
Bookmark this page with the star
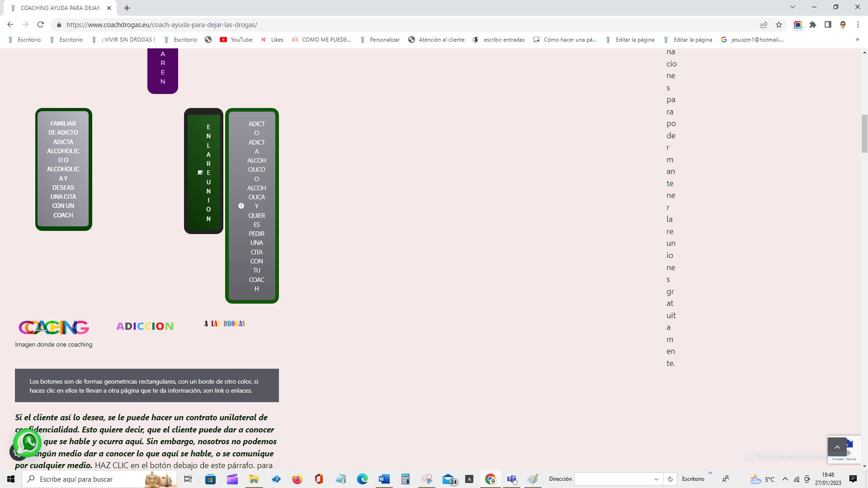778,25
